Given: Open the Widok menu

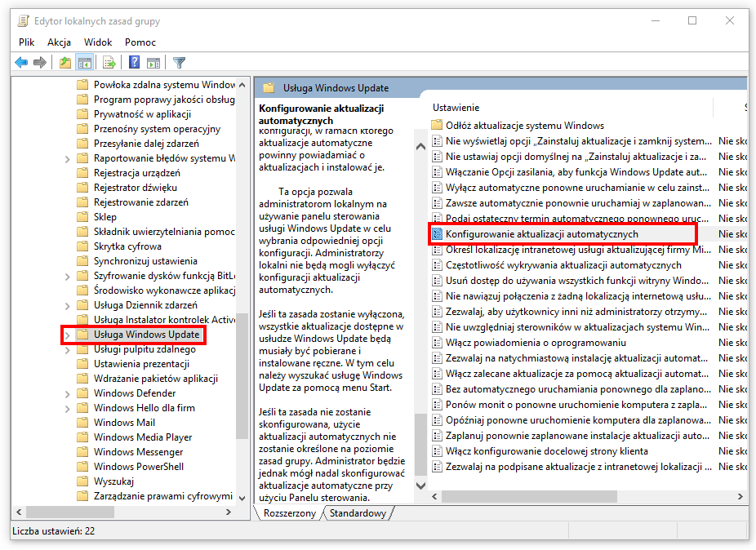Looking at the screenshot, I should (x=98, y=42).
